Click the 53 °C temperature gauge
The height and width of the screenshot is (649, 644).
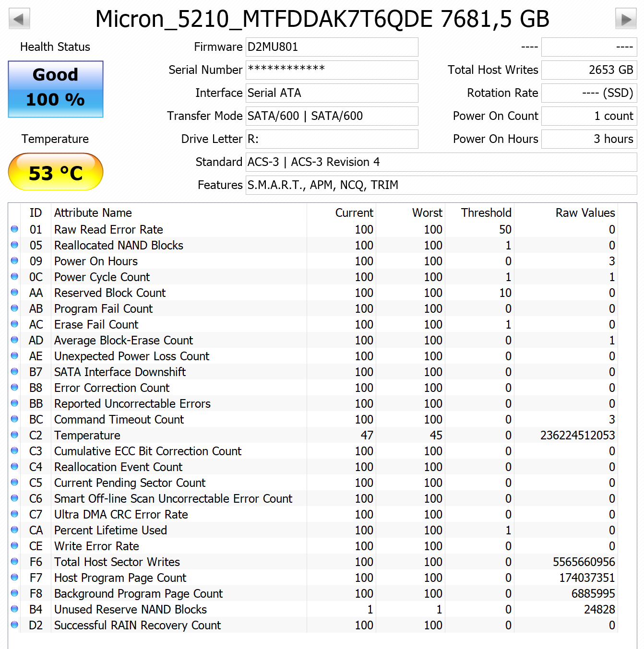pyautogui.click(x=55, y=171)
